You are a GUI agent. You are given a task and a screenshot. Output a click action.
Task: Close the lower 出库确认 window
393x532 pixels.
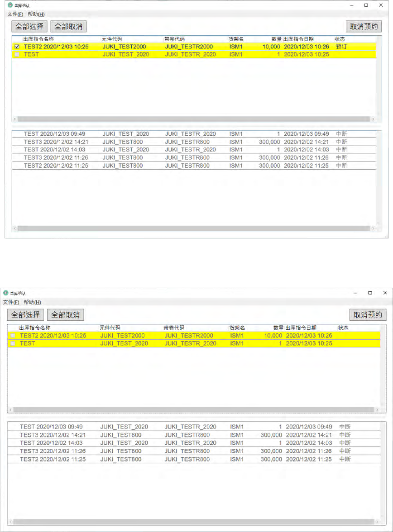pos(385,293)
